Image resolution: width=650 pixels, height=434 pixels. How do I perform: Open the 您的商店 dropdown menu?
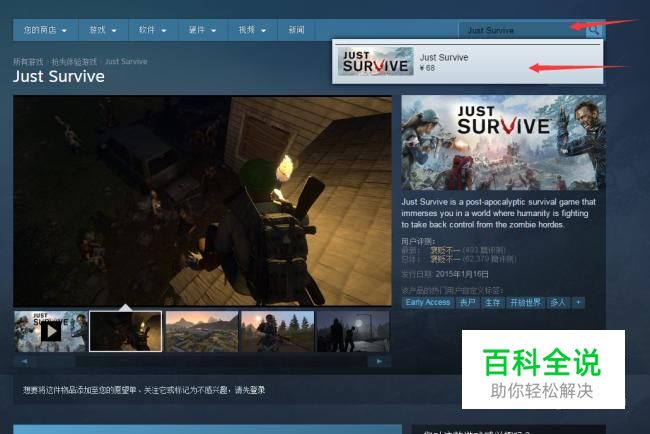[x=45, y=30]
